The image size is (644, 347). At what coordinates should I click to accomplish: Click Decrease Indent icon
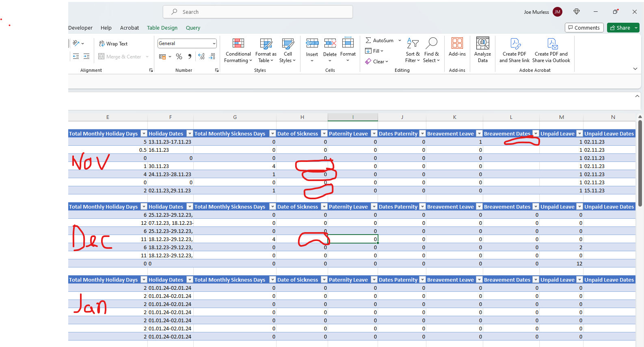[76, 56]
